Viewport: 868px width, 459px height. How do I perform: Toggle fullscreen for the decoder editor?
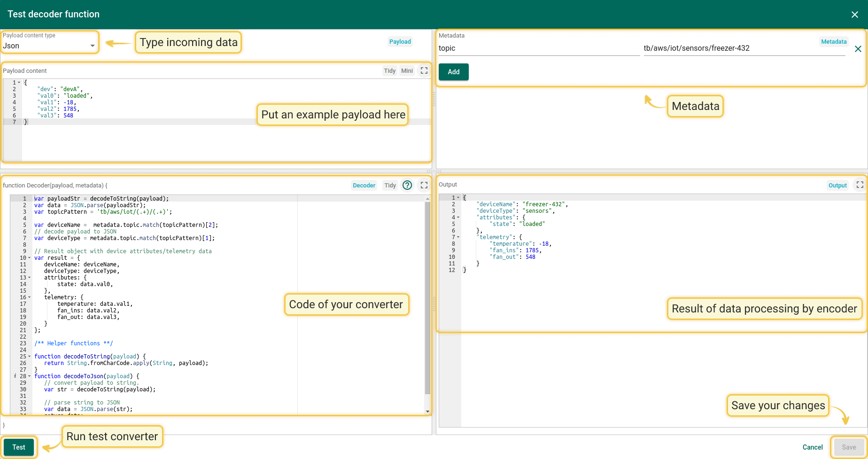424,185
